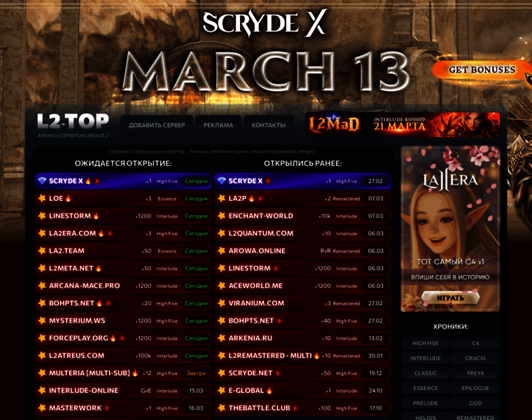Click the ИГРАТЬ button on La2Era banner
532x420 pixels.
[x=450, y=298]
